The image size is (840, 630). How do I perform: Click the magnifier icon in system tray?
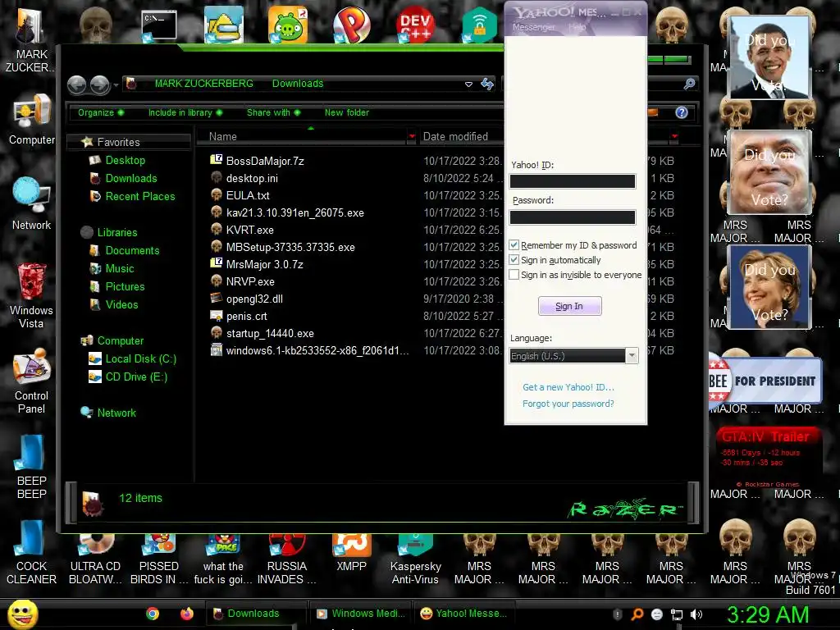click(x=637, y=614)
